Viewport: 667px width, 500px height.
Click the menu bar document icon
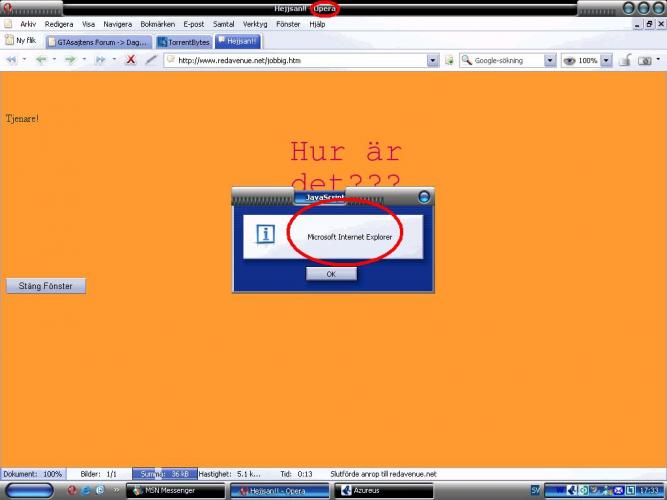(8, 24)
